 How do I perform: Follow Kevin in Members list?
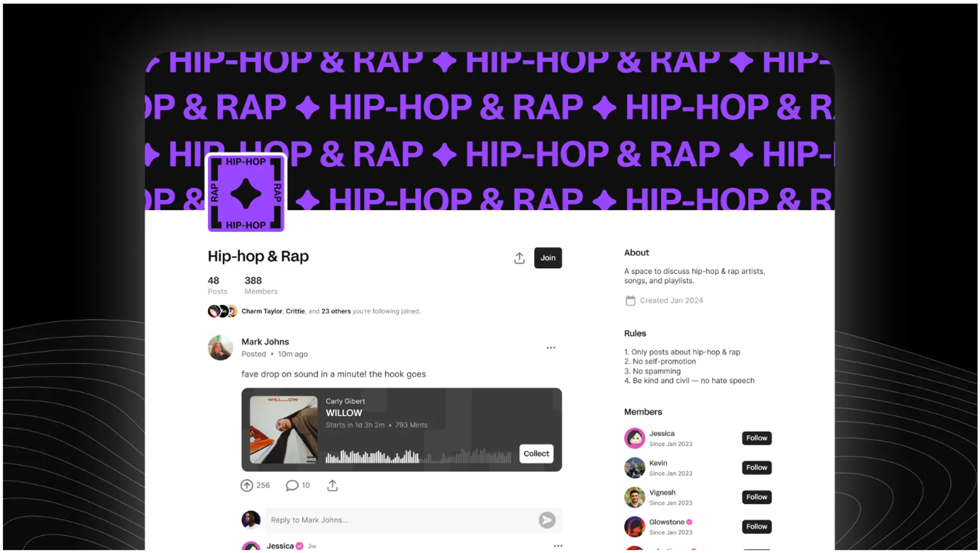tap(757, 468)
